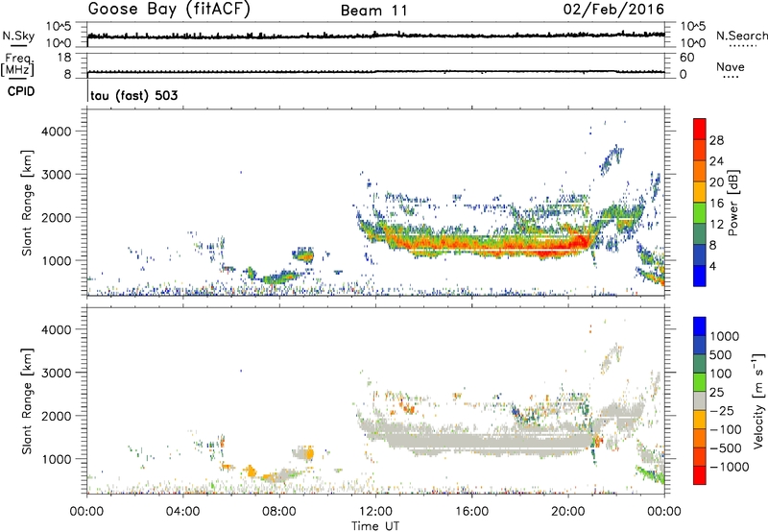
Task: Click the '-1000' velocity colorbar tick
Action: [730, 467]
